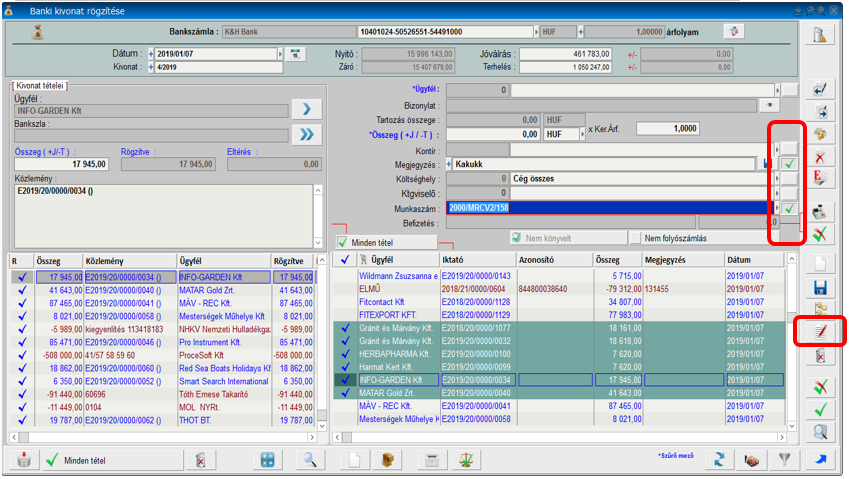The width and height of the screenshot is (849, 479).
Task: Open the Költséghely dropdown arrow
Action: coord(776,178)
